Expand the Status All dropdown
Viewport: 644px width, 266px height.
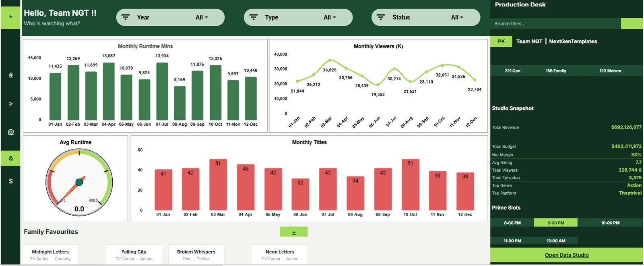coord(457,17)
